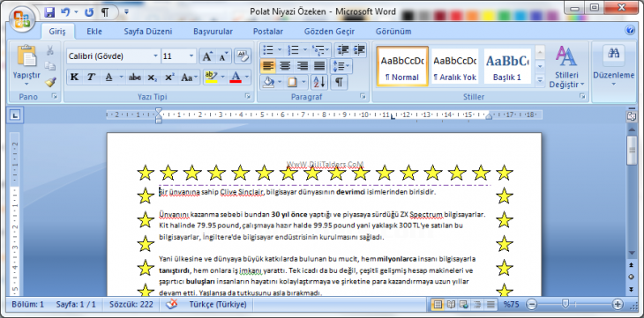The height and width of the screenshot is (318, 644).
Task: Switch to the Başvurular tab
Action: [213, 32]
